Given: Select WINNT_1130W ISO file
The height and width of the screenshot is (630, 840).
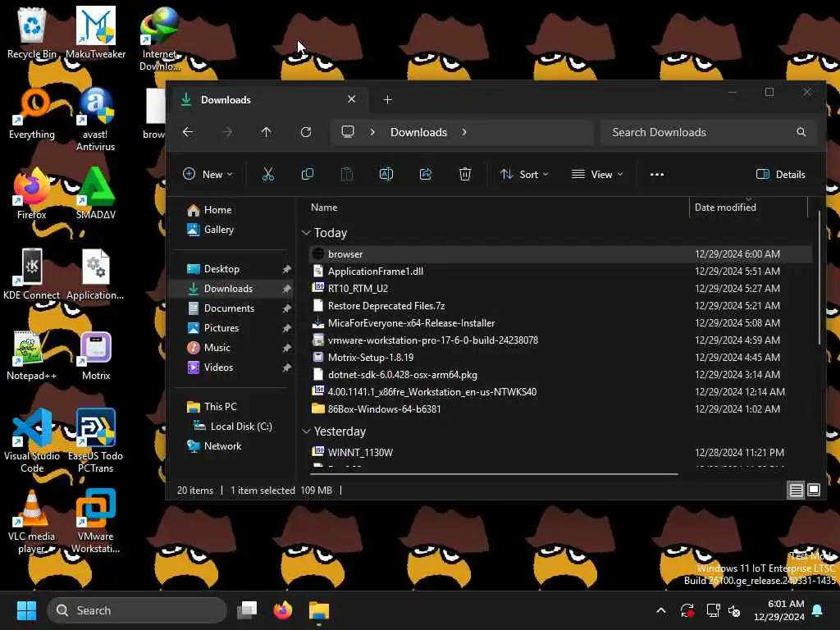Looking at the screenshot, I should [560, 452].
